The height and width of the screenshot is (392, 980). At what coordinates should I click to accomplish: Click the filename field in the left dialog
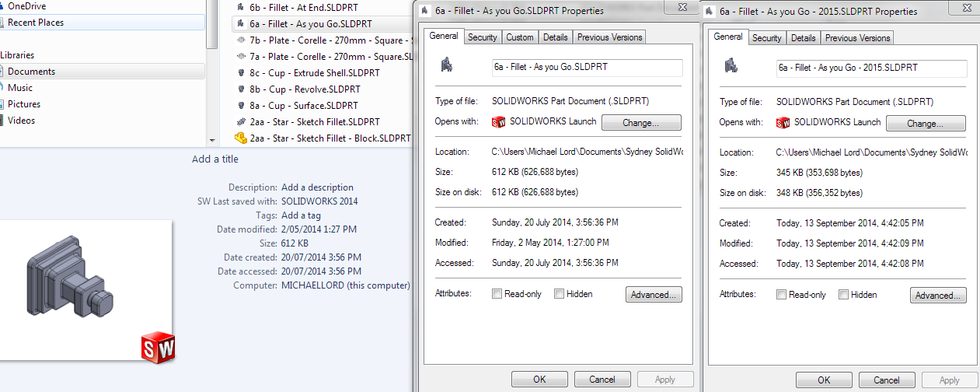(x=587, y=68)
